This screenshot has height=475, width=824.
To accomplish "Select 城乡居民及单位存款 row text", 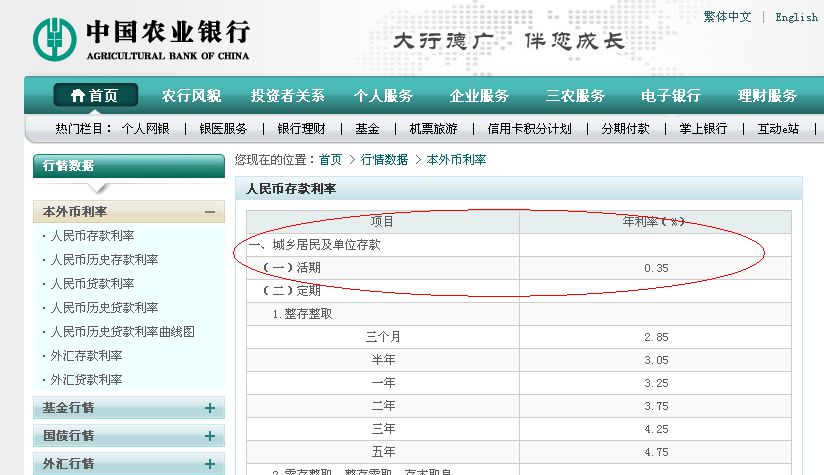I will [326, 244].
